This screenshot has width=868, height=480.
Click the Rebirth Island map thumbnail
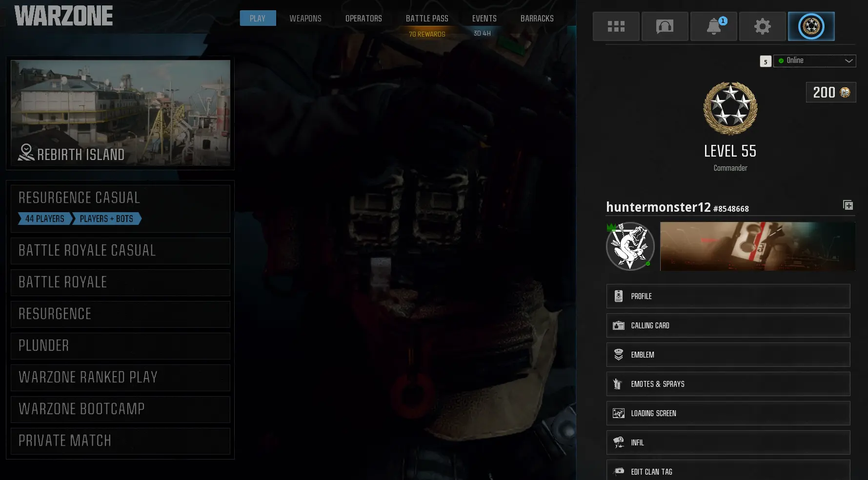click(x=120, y=113)
